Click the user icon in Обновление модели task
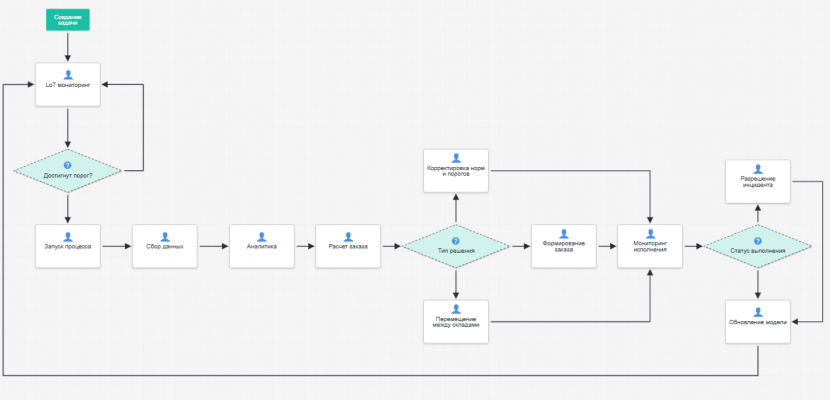Screen dimensions: 830x400 click(758, 312)
